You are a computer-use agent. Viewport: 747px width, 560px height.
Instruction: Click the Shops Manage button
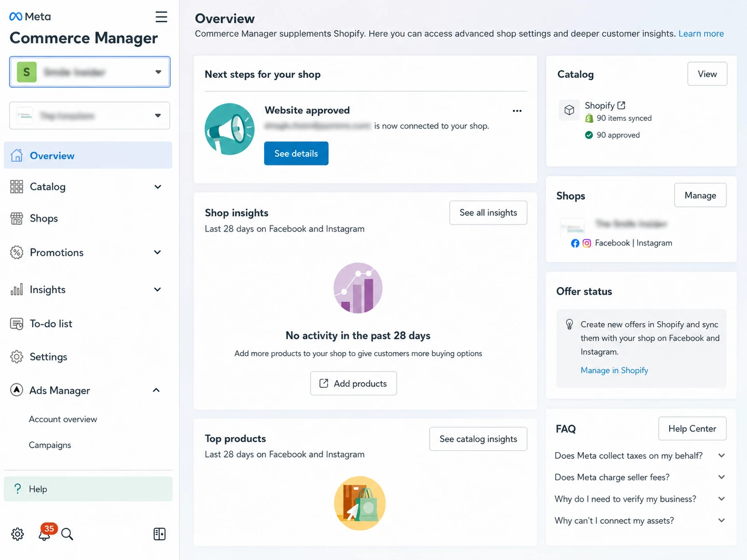(x=700, y=195)
